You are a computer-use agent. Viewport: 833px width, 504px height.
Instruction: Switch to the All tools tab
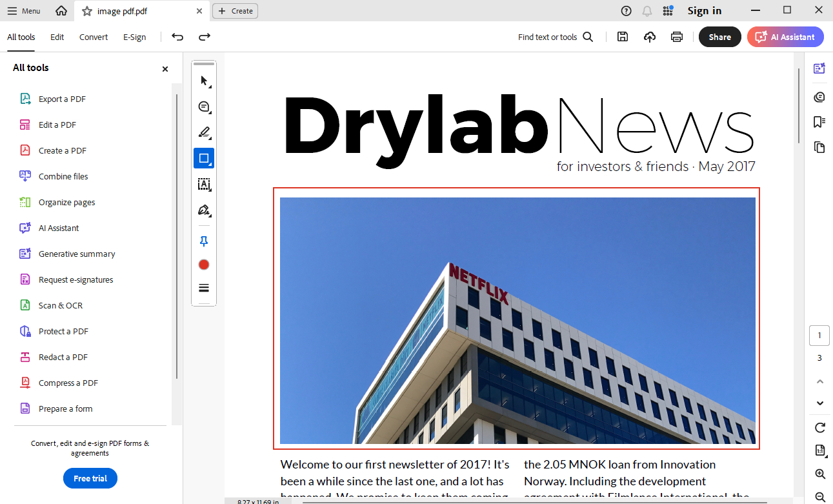pos(21,37)
